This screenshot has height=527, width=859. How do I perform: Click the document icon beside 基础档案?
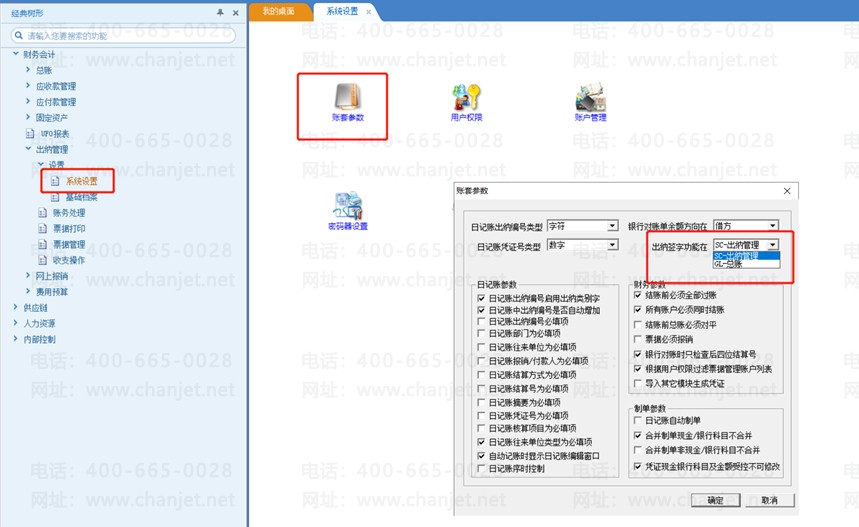click(x=55, y=197)
